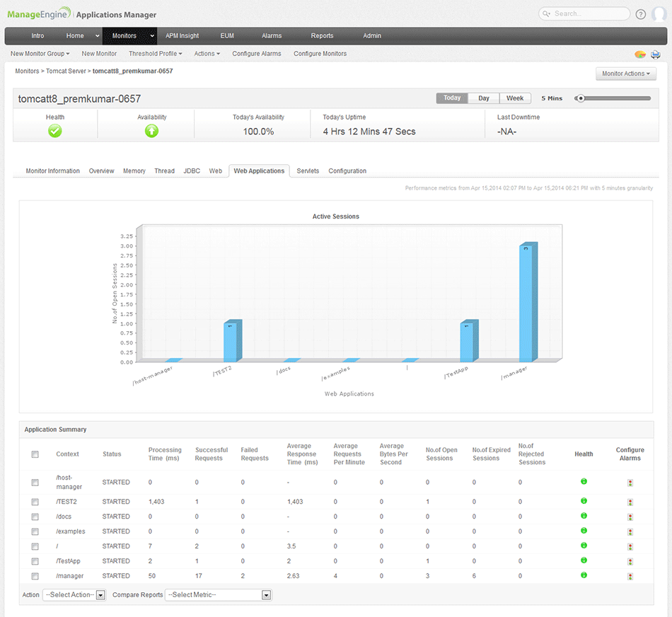
Task: Open the Threshold Profile dropdown
Action: point(155,54)
